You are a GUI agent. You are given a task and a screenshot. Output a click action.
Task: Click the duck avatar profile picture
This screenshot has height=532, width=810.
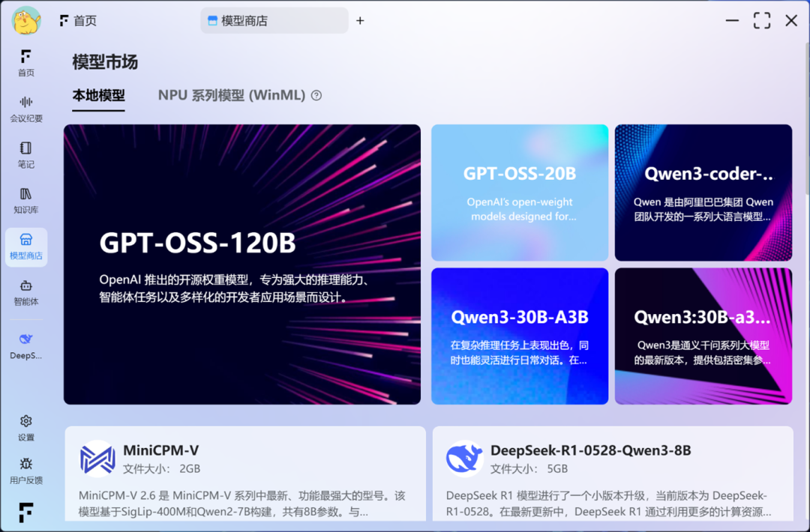click(x=25, y=21)
